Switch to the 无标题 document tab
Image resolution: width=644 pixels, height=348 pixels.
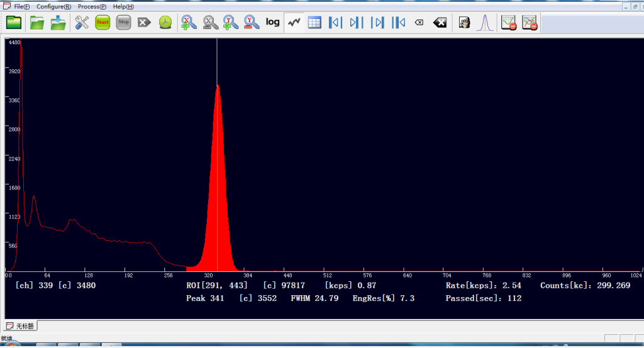[x=21, y=326]
